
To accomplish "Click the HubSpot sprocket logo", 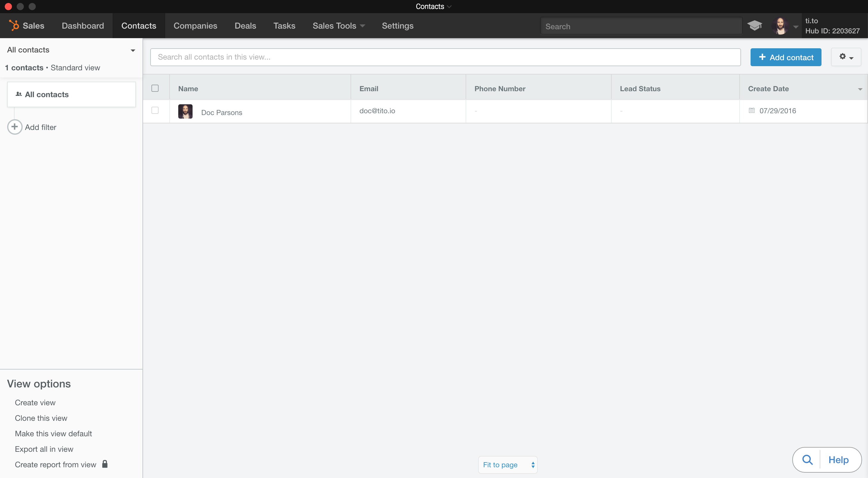I will pos(14,26).
